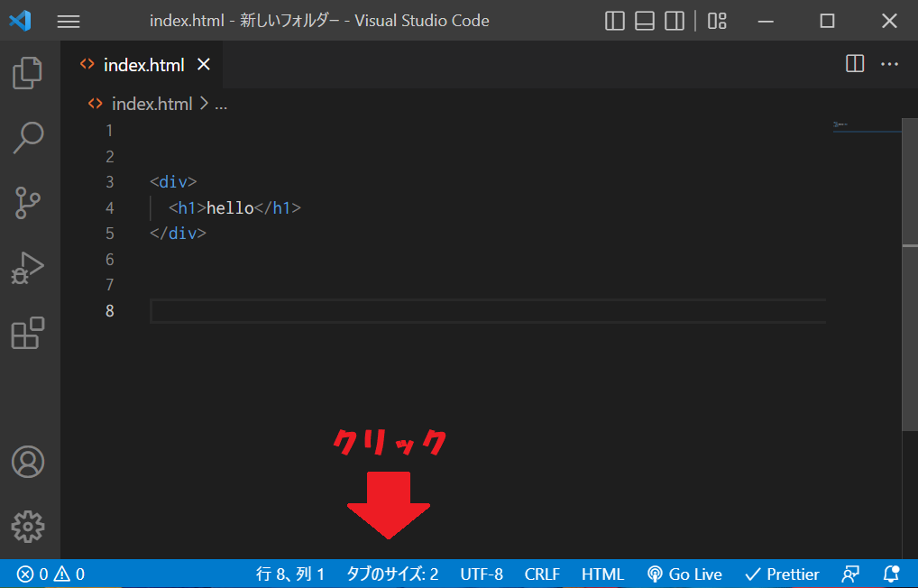This screenshot has height=588, width=918.
Task: Start Go Live server
Action: click(x=684, y=574)
